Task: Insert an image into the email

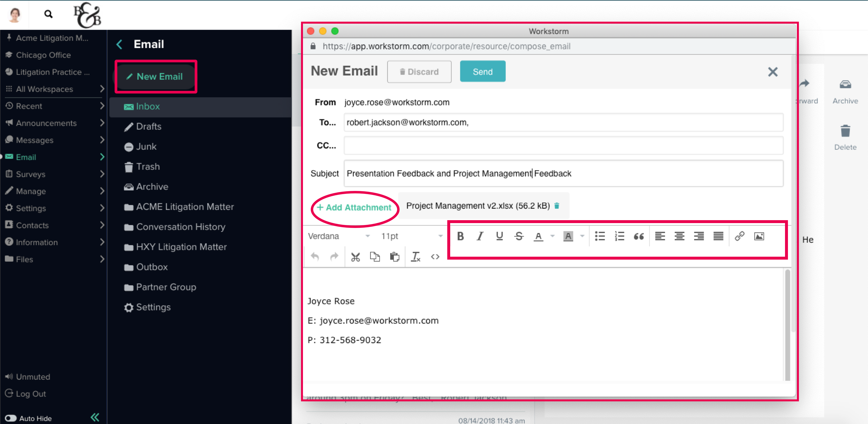Action: [x=759, y=236]
